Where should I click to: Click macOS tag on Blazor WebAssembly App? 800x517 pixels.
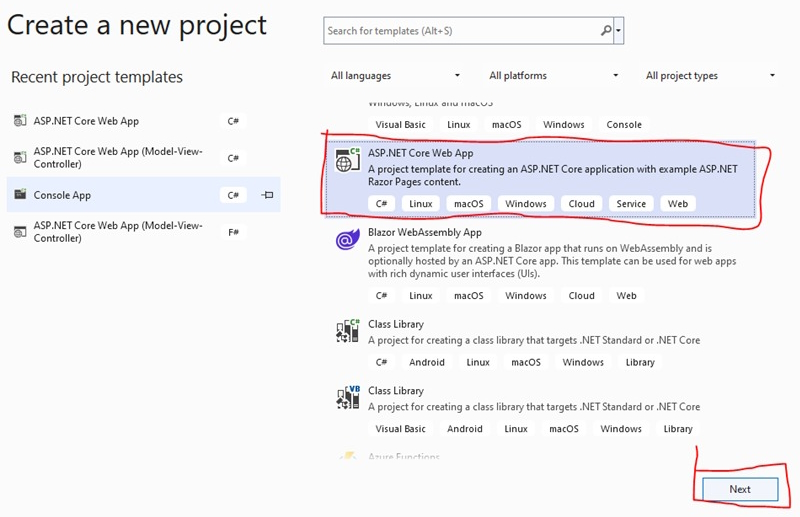coord(468,296)
